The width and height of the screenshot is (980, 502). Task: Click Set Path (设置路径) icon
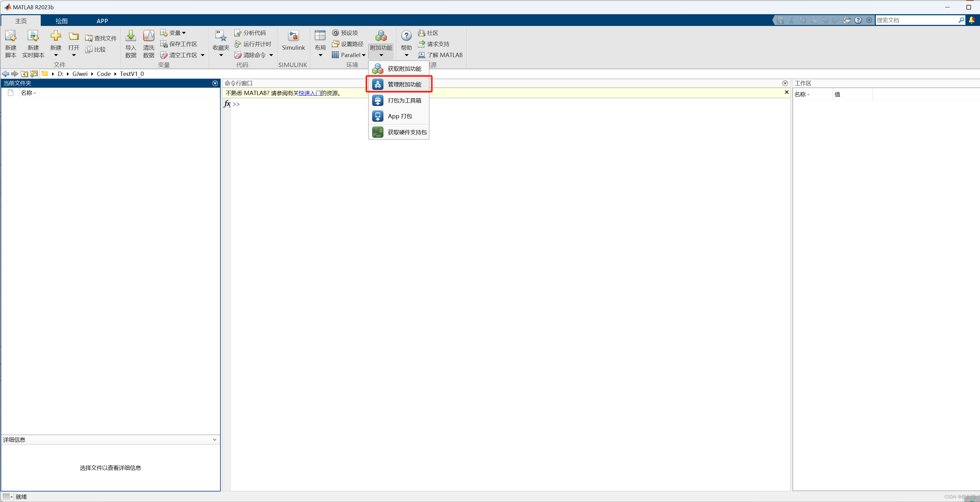(335, 44)
